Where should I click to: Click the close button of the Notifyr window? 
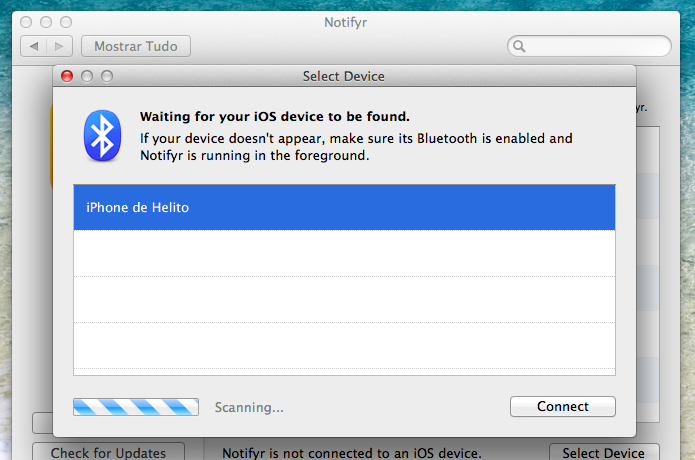tap(26, 22)
